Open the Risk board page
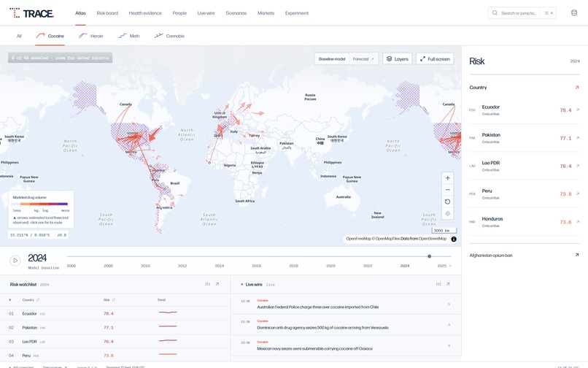Screen dimensions: 588x368 click(x=107, y=13)
